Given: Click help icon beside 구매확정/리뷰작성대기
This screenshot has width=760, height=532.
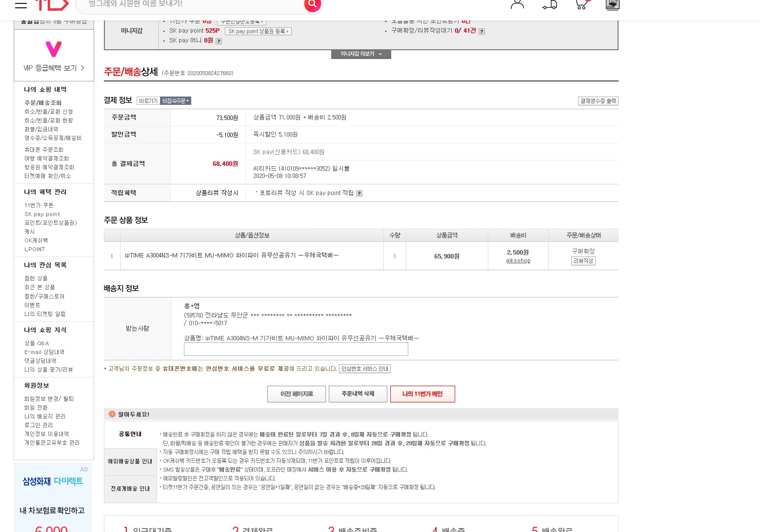Looking at the screenshot, I should pyautogui.click(x=481, y=31).
